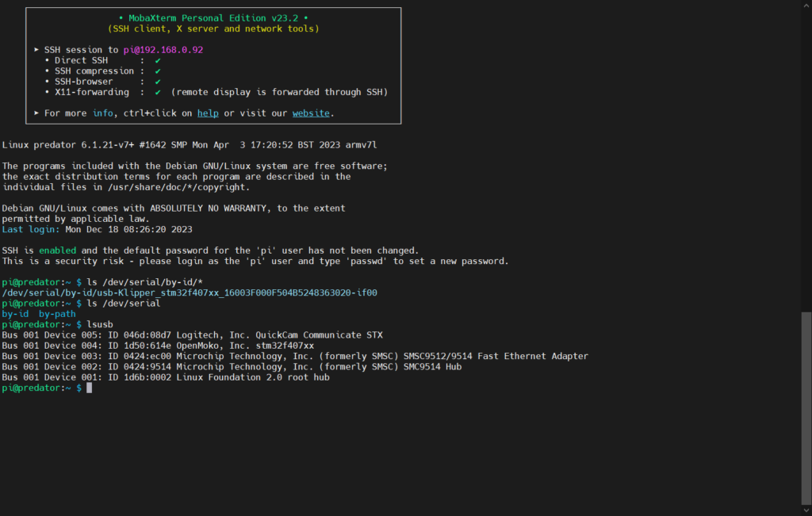Click the 'ABSOLUTELY NO WARRANTY' line
The image size is (812, 516).
pos(174,208)
